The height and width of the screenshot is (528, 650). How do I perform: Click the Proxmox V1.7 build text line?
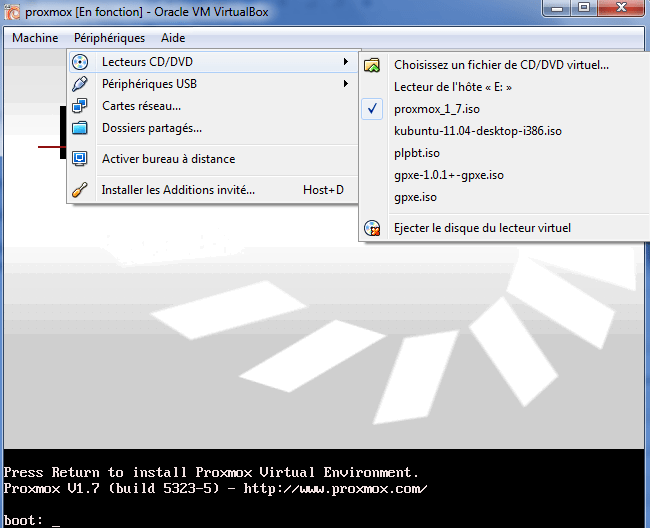pyautogui.click(x=215, y=489)
